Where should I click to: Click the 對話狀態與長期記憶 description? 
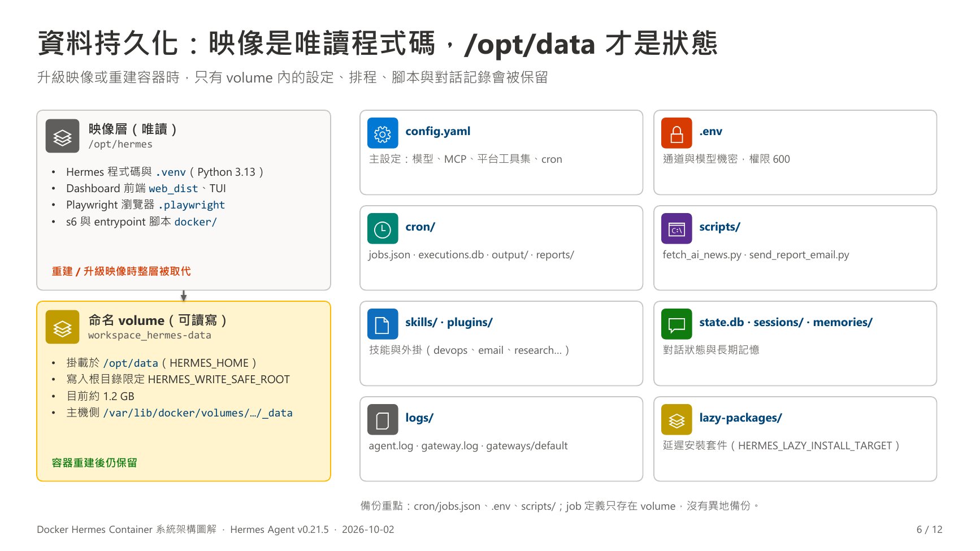(711, 350)
